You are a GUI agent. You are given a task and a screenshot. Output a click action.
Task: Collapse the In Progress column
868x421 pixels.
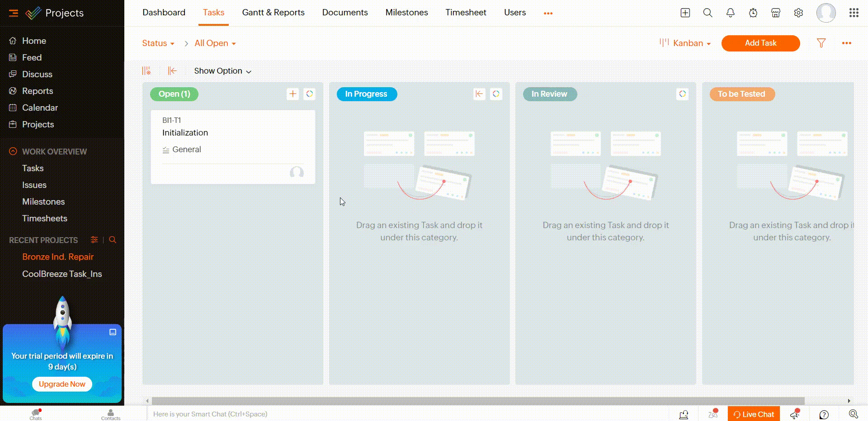click(479, 94)
